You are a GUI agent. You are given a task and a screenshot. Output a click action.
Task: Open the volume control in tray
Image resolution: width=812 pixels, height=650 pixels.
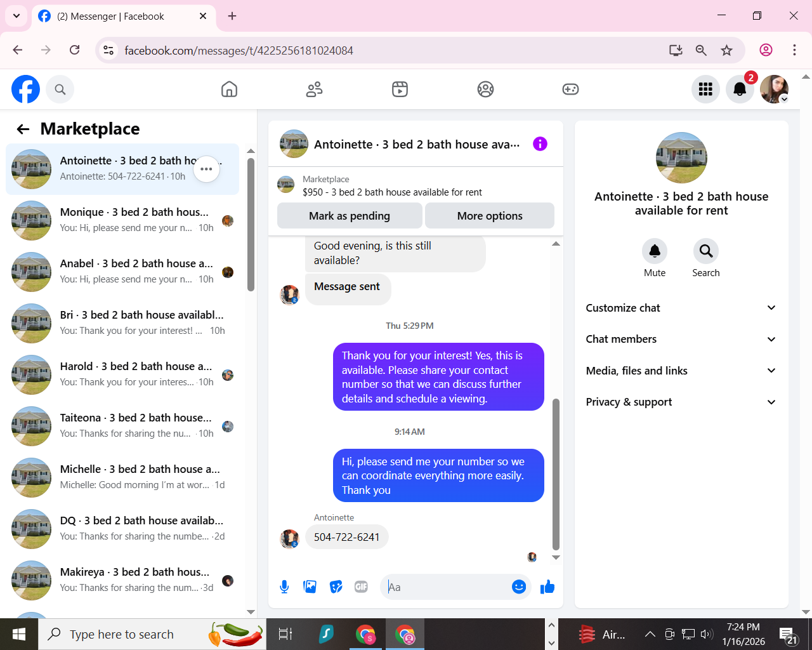coord(707,634)
